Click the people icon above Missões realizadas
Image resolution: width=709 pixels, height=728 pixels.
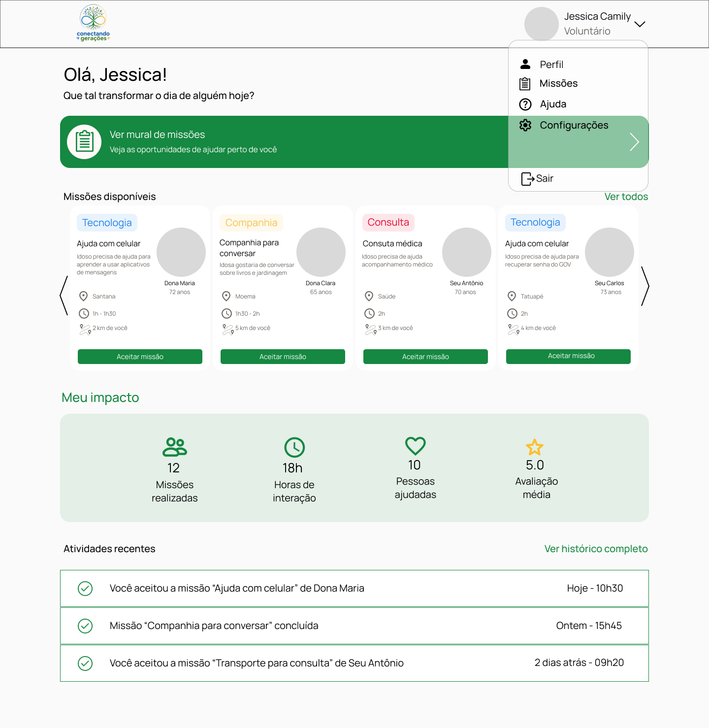pyautogui.click(x=175, y=447)
